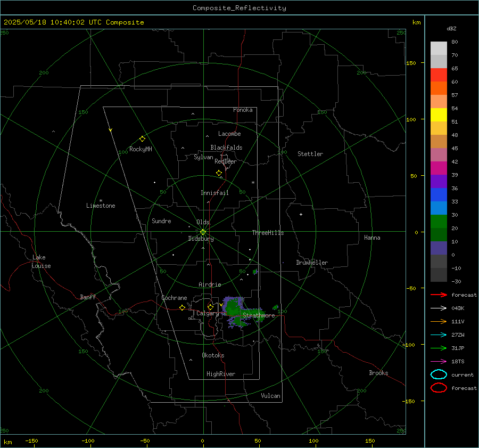Click the RedDeer city label
Screen dimensions: 479x448
226,161
